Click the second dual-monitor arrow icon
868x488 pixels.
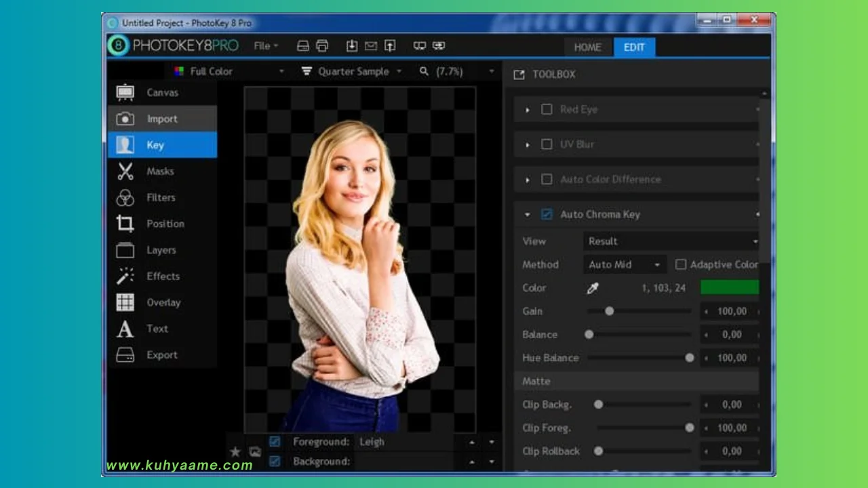pos(439,45)
